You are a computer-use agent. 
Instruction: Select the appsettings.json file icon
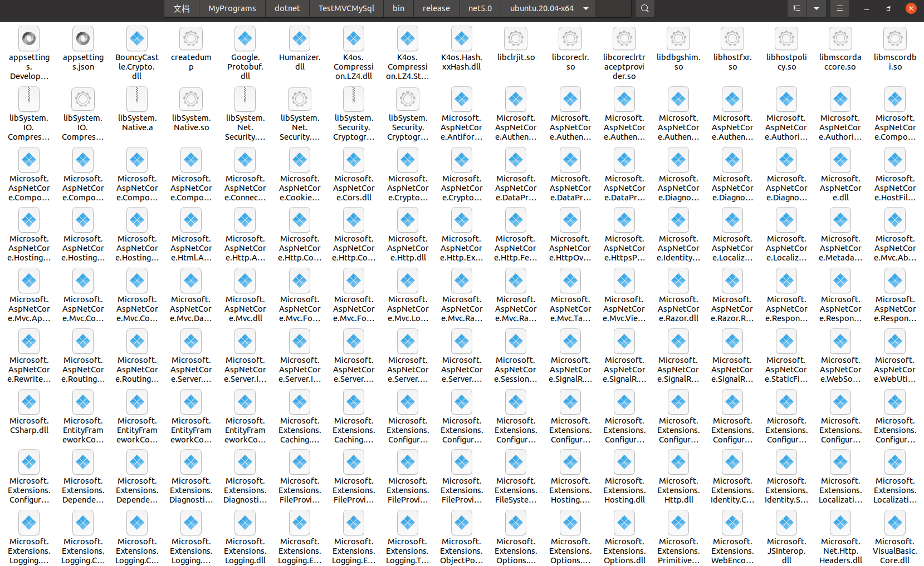(83, 38)
